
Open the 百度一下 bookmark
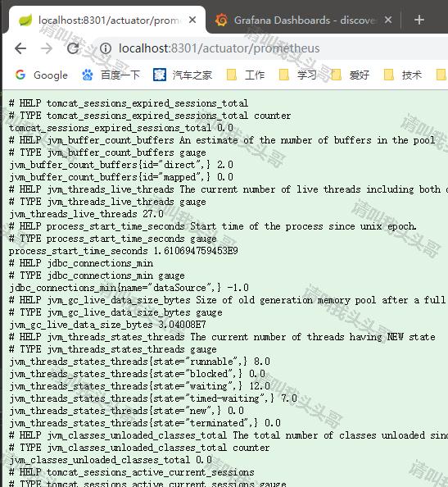click(x=111, y=75)
